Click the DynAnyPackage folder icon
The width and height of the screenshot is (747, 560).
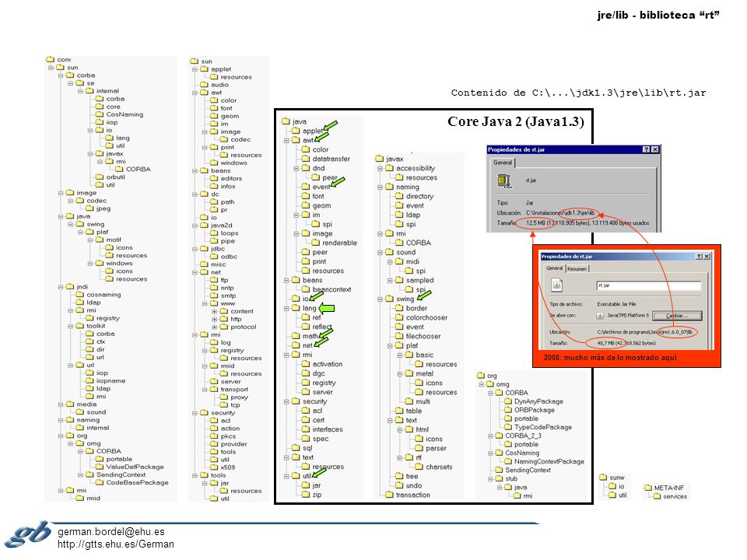[x=508, y=401]
